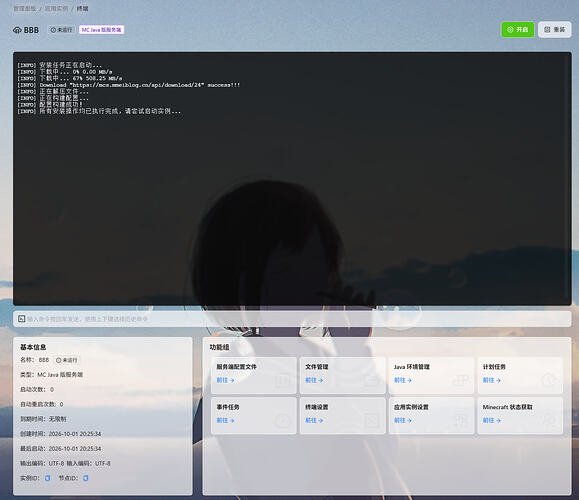The height and width of the screenshot is (500, 579).
Task: Click the terminal line 安装任务正在启动...
Action: 59,65
